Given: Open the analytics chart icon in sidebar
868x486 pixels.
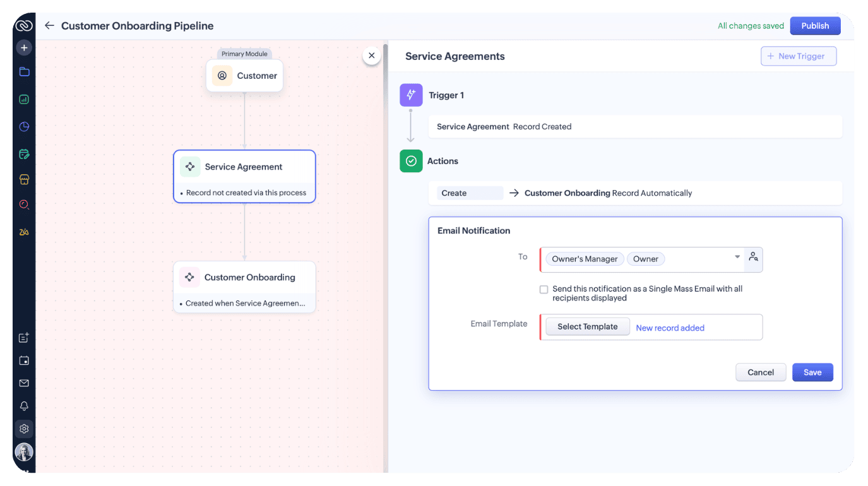Looking at the screenshot, I should [24, 99].
